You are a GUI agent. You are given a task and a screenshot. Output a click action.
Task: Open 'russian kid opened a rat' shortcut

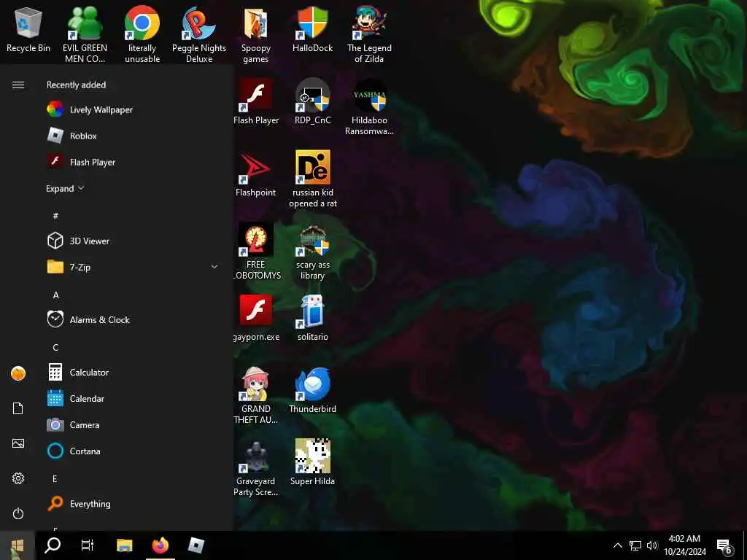click(312, 179)
